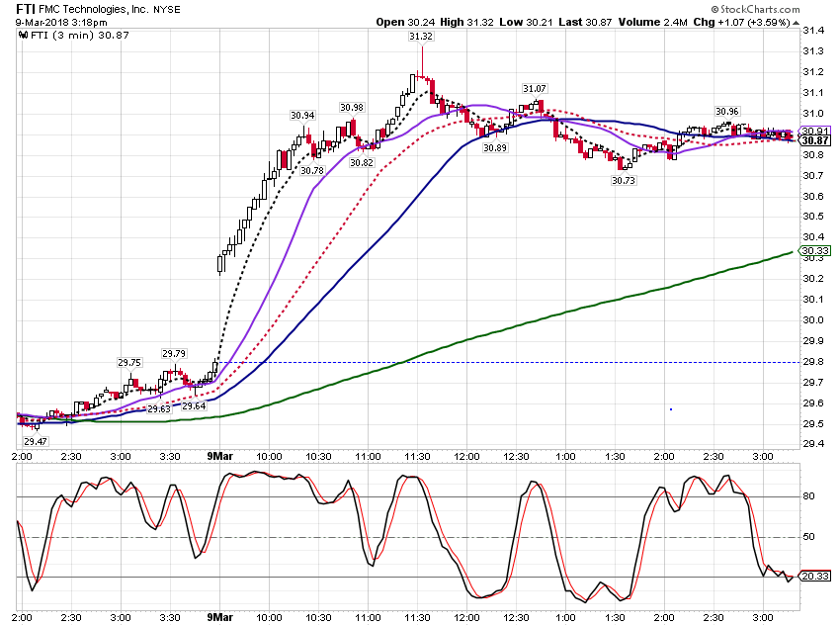Click the 11:30 time label under price chart
This screenshot has width=840, height=626.
point(417,457)
